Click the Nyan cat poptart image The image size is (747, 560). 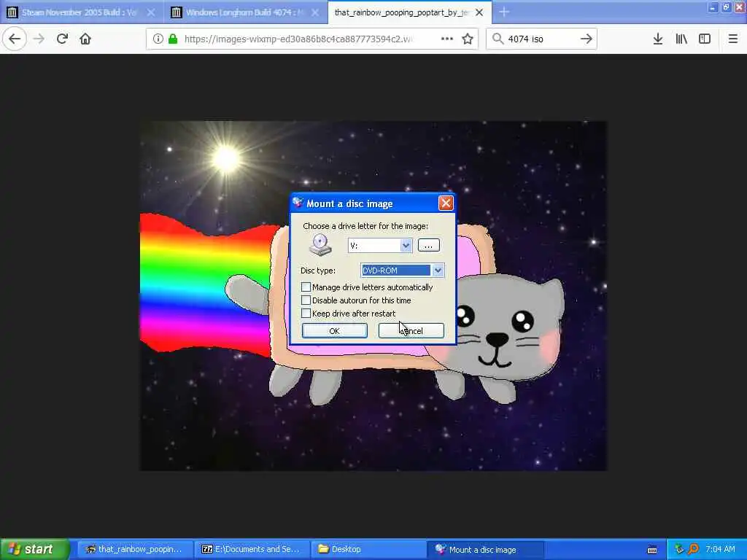373,296
